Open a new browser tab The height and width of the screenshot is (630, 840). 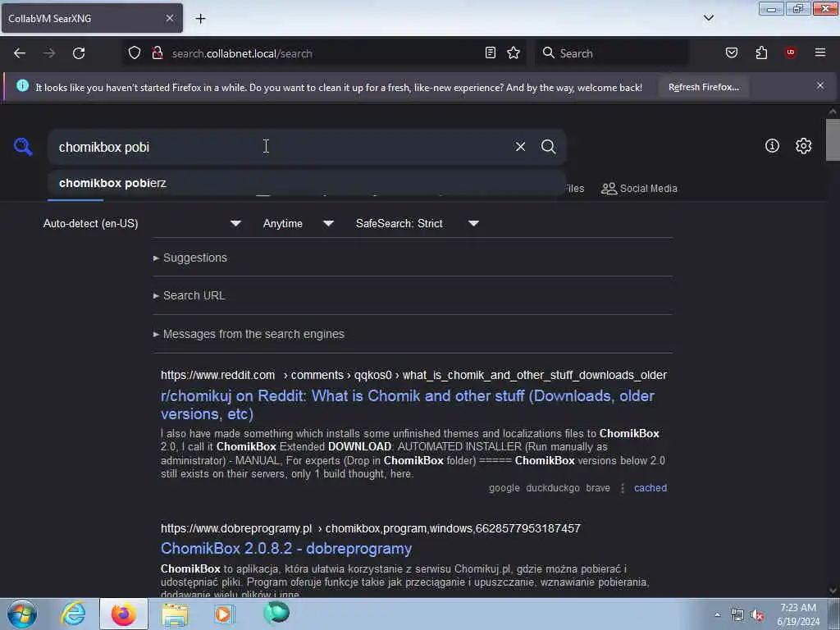point(200,19)
